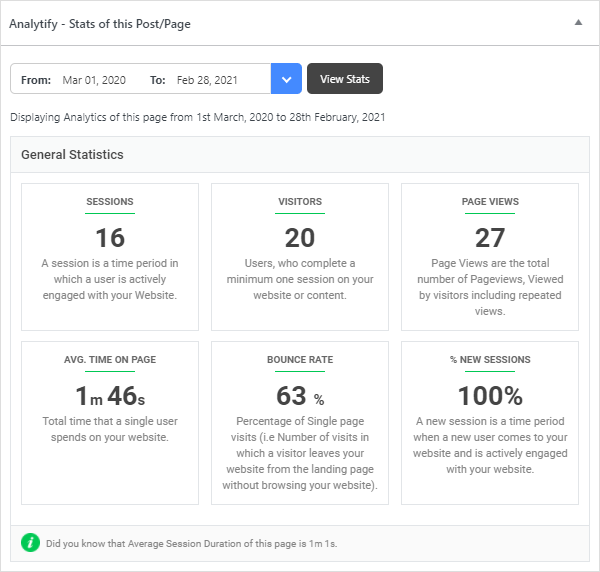The image size is (600, 572).
Task: Click the PAGE VIEWS heading label
Action: [490, 201]
